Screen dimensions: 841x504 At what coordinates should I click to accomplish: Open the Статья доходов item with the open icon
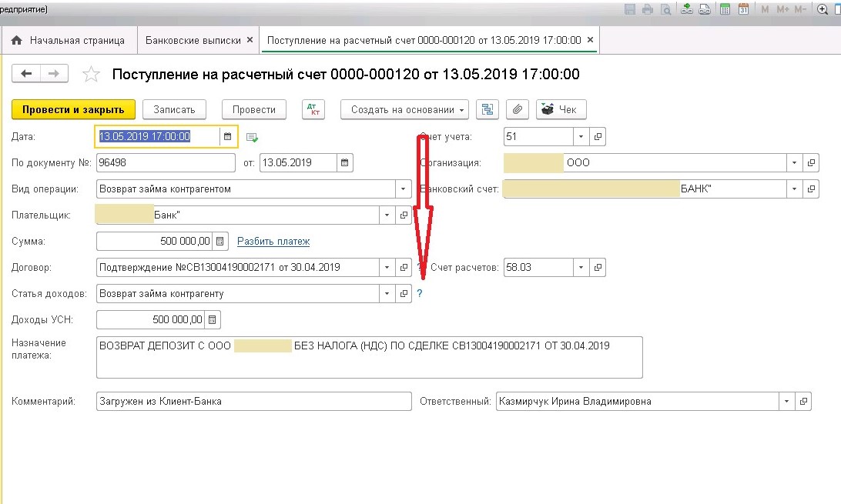pyautogui.click(x=404, y=293)
